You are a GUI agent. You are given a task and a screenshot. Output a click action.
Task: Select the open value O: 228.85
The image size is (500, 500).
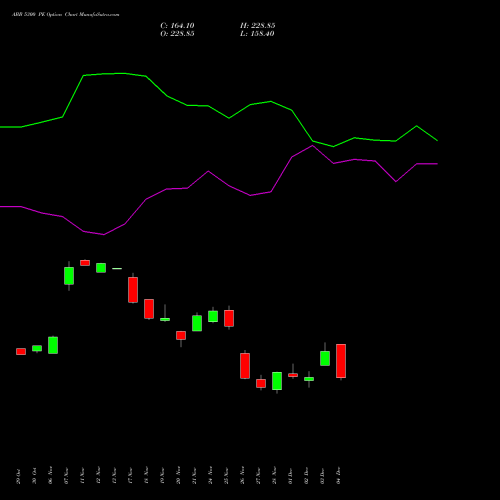point(177,34)
